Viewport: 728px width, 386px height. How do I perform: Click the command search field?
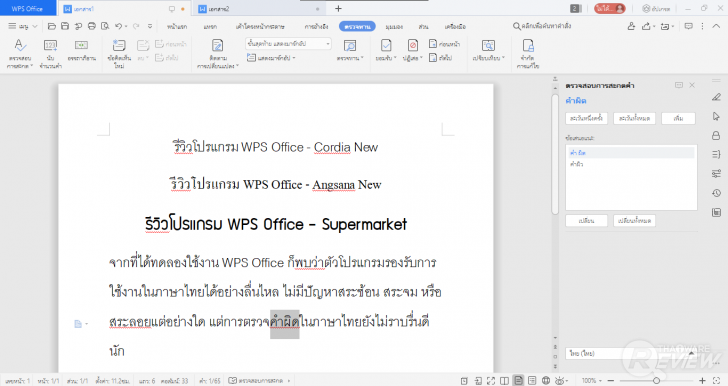pos(542,26)
